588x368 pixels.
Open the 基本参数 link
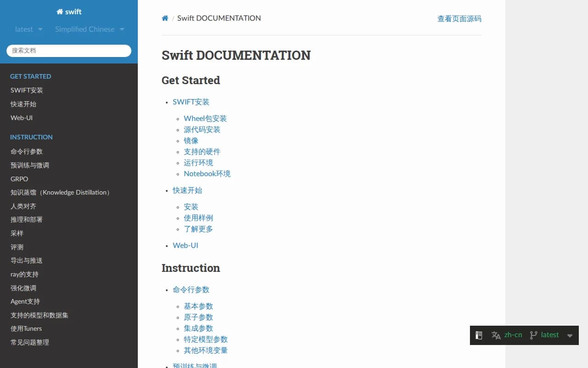[x=198, y=306]
